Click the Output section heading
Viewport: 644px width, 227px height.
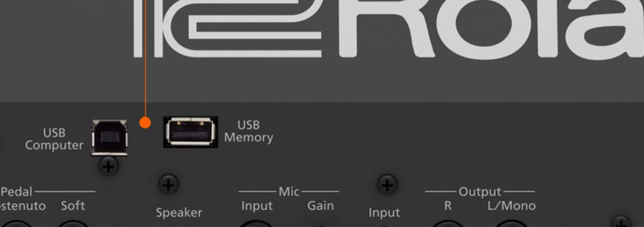[480, 192]
